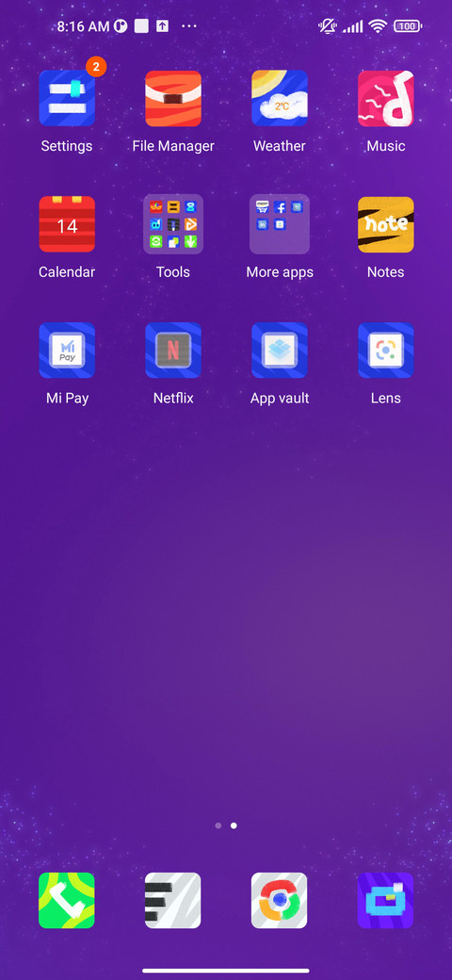Launch File Manager
Image resolution: width=452 pixels, height=980 pixels.
point(173,98)
